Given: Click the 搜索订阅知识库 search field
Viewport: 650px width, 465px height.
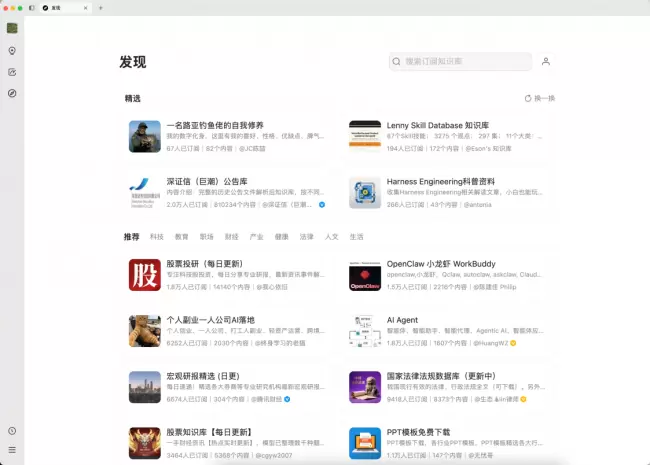Looking at the screenshot, I should coord(460,61).
